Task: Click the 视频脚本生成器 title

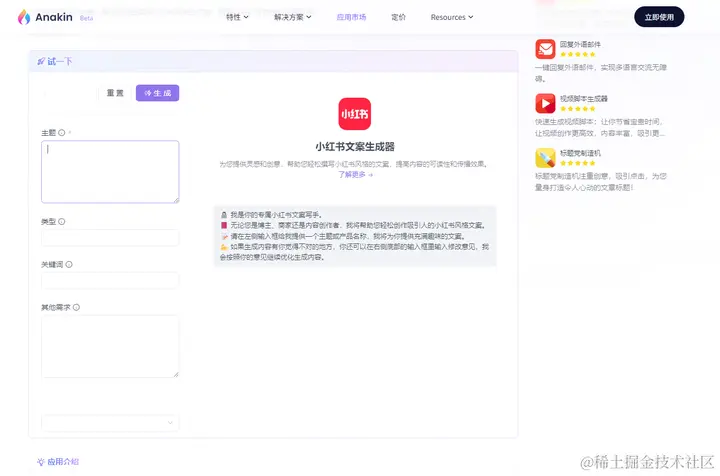Action: (584, 99)
